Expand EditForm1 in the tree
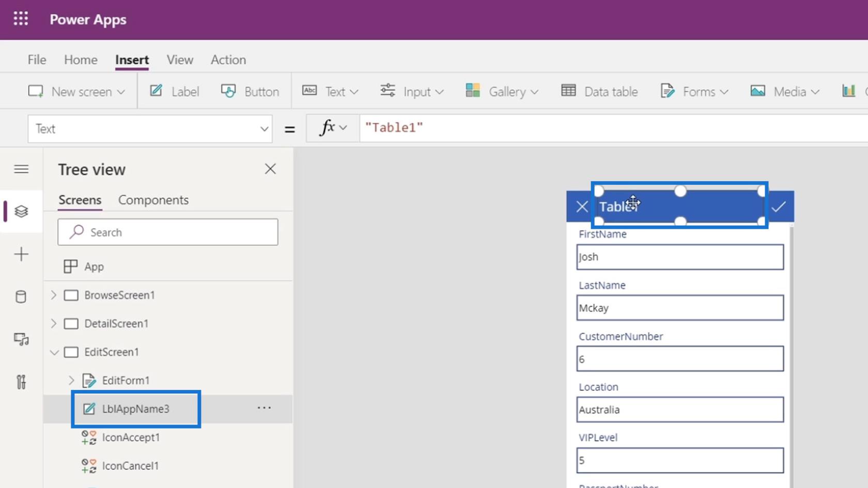The image size is (868, 488). pyautogui.click(x=71, y=380)
